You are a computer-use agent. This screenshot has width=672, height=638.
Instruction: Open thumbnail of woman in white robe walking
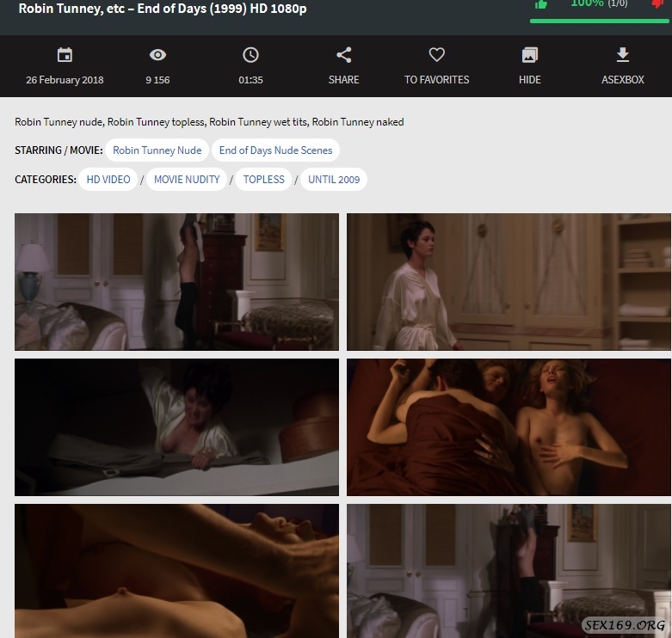509,282
